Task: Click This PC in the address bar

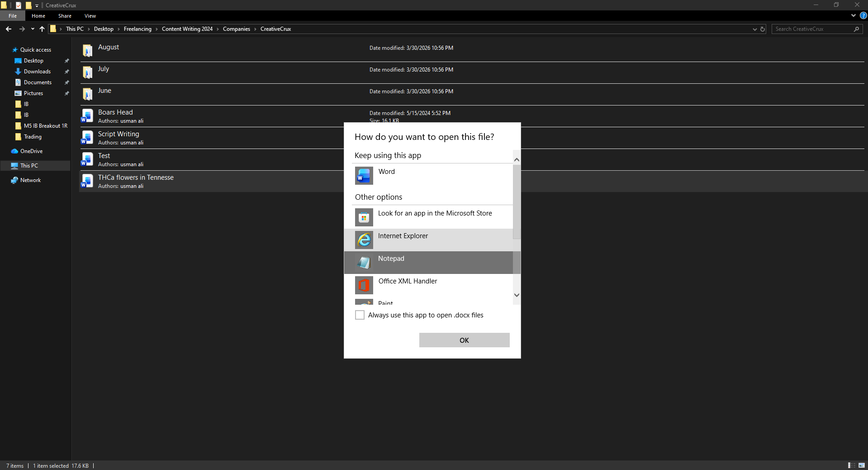Action: pyautogui.click(x=75, y=29)
